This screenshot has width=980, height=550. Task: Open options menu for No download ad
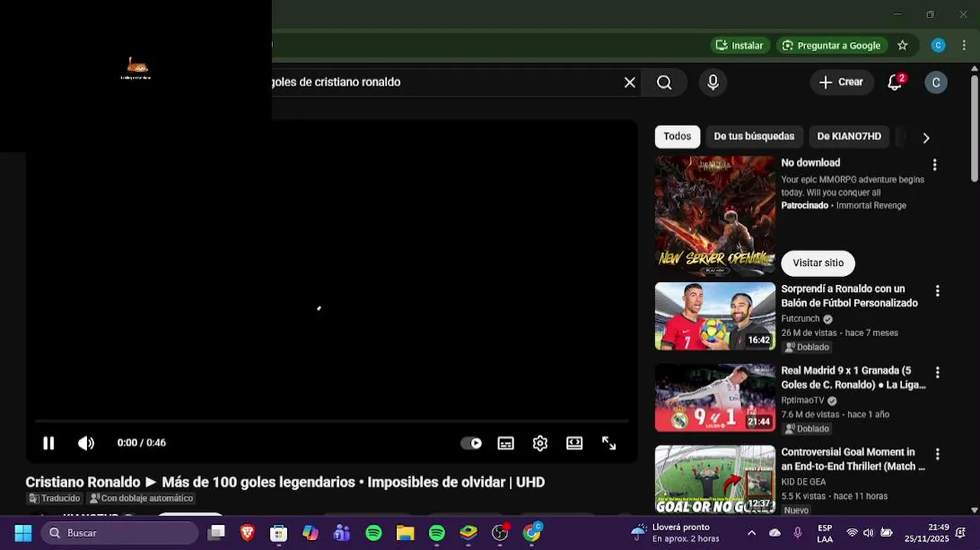934,165
